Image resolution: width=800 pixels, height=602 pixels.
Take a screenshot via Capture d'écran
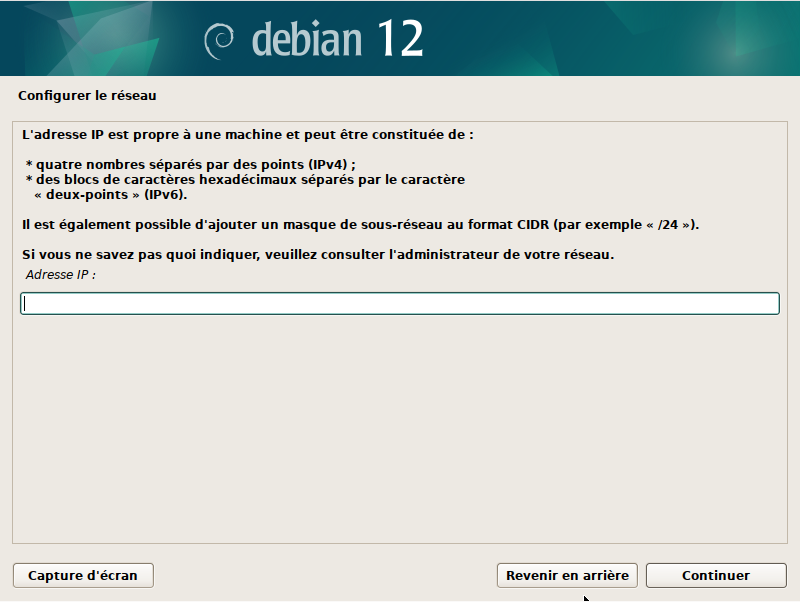click(x=83, y=575)
